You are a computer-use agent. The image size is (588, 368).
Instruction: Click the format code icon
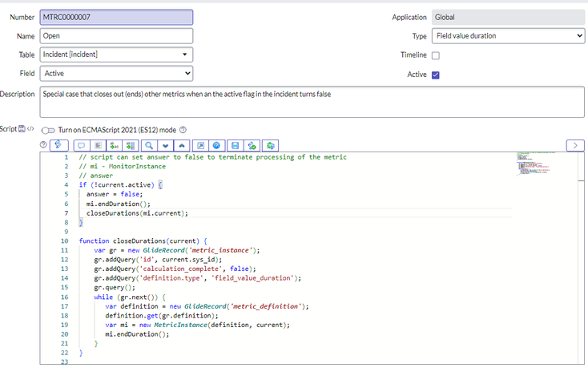(98, 146)
